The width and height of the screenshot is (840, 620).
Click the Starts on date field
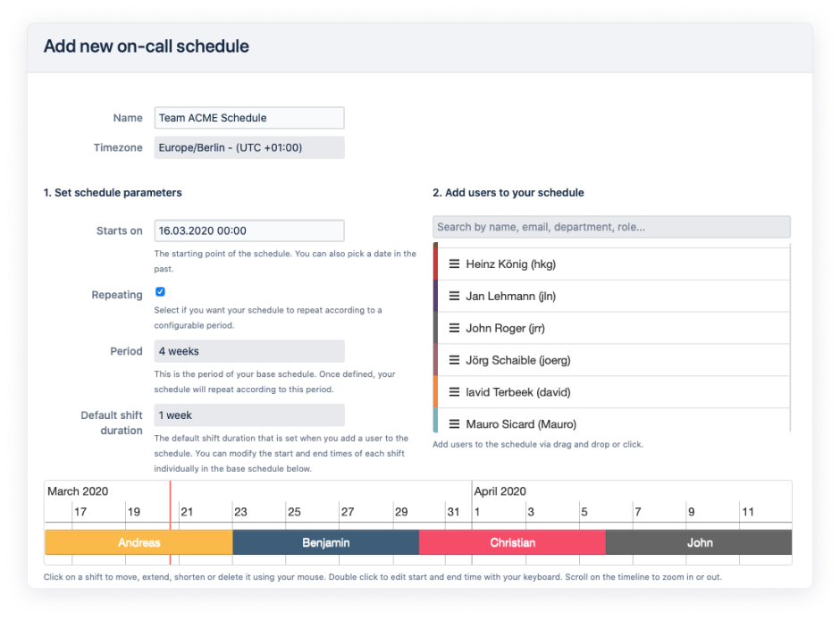pyautogui.click(x=248, y=230)
